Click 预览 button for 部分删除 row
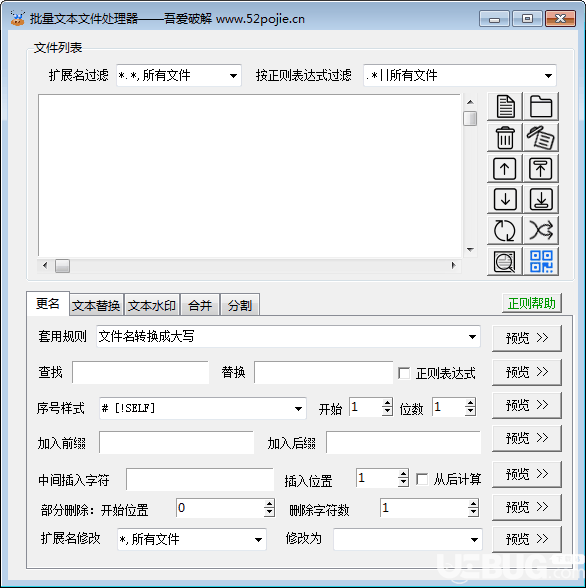This screenshot has height=588, width=586. click(527, 507)
